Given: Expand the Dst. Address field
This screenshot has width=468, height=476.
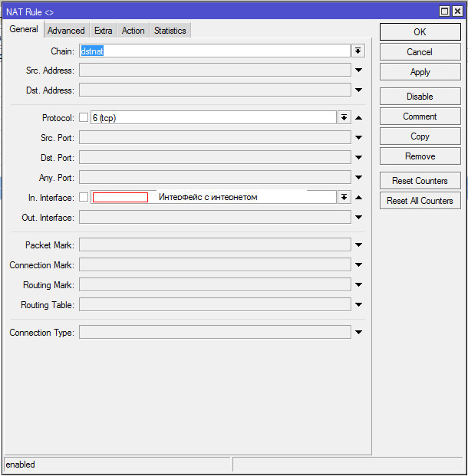Looking at the screenshot, I should tap(358, 90).
